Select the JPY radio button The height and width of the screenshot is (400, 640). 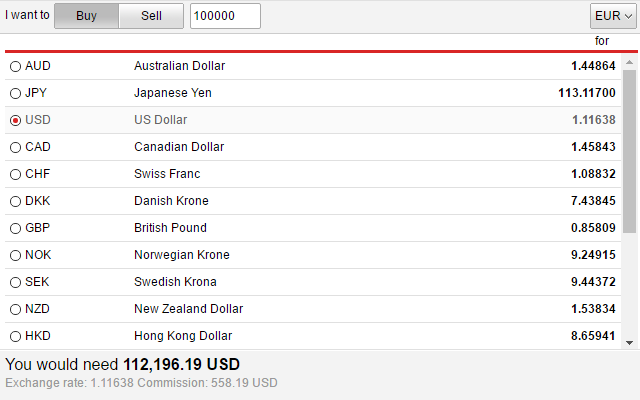16,93
